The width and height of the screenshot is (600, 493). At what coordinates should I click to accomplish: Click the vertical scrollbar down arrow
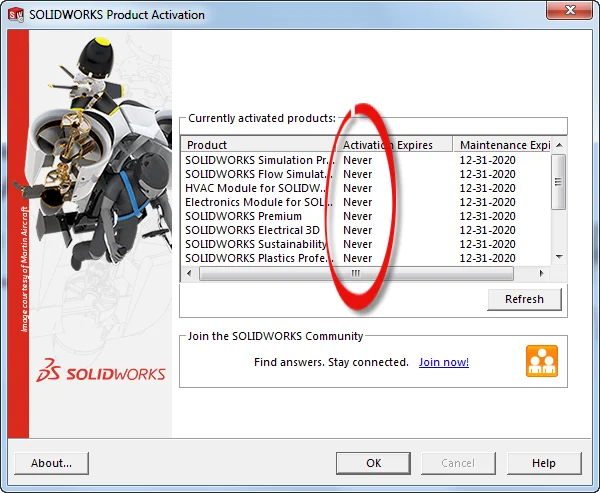(x=559, y=258)
